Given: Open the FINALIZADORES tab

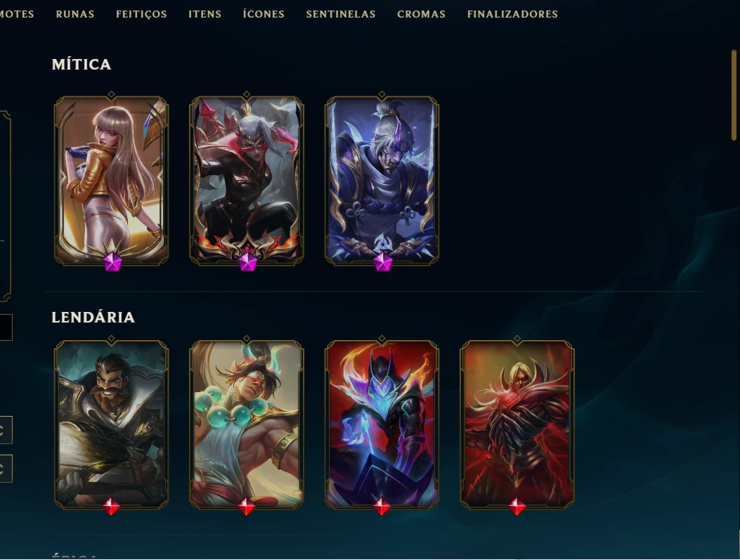Looking at the screenshot, I should [x=512, y=14].
